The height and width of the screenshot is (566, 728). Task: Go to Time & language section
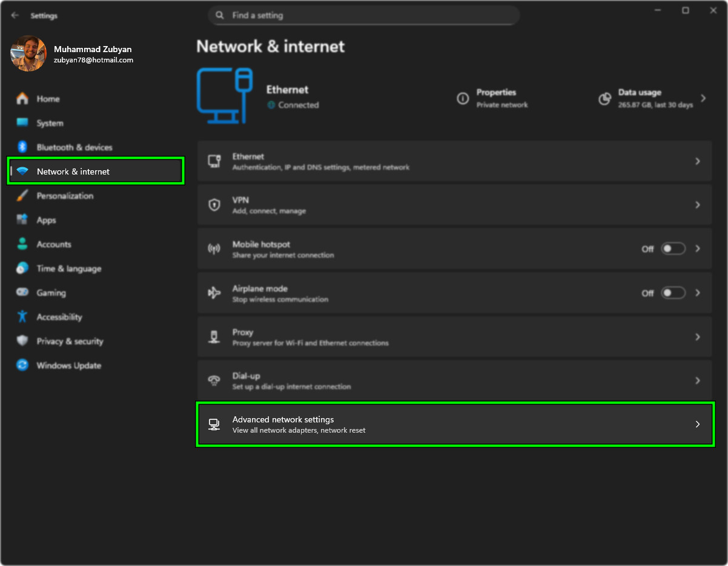click(x=68, y=268)
